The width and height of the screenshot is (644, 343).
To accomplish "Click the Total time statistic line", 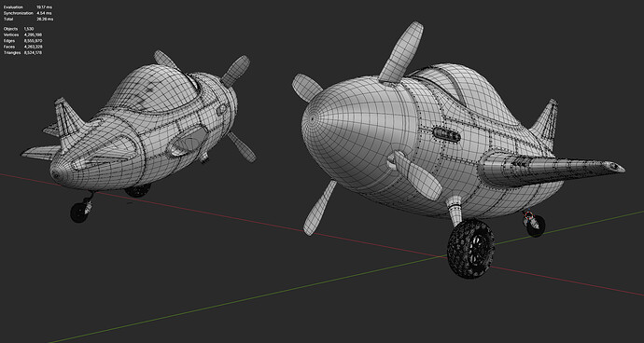I will (28, 19).
